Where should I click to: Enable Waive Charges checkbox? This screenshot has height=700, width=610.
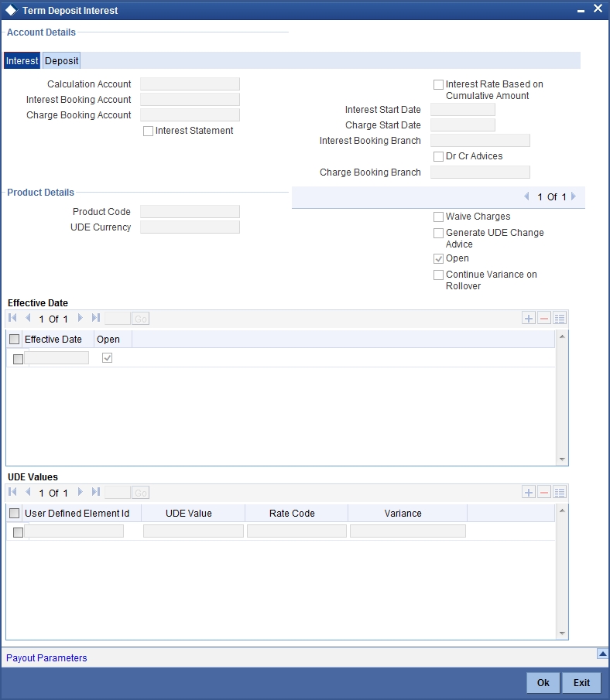tap(438, 217)
